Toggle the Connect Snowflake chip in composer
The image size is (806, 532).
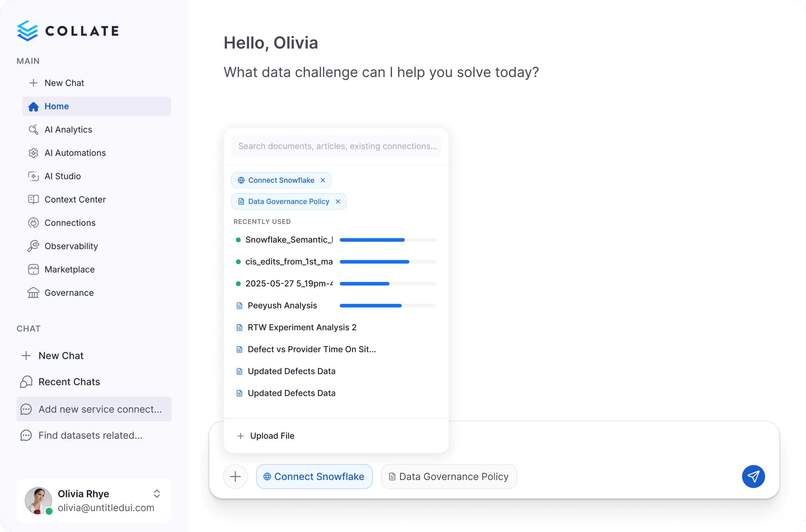click(x=314, y=477)
